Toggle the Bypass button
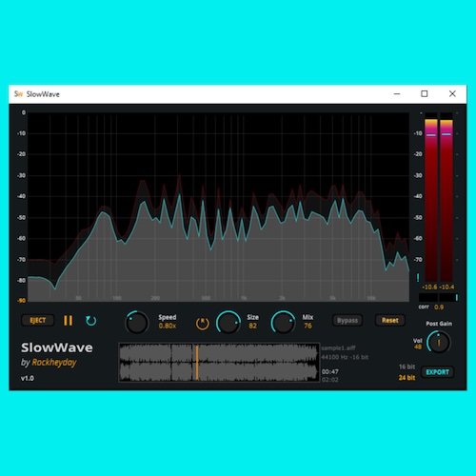476x476 pixels. [x=347, y=321]
